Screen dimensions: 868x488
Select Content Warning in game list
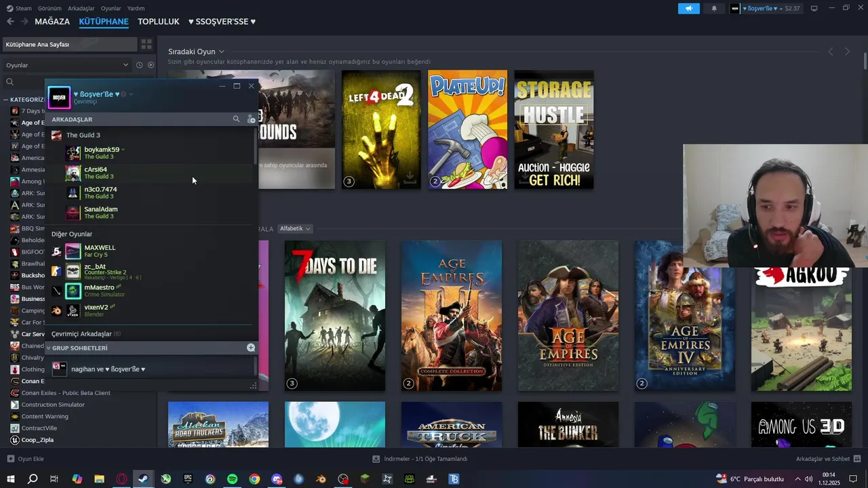(x=45, y=416)
